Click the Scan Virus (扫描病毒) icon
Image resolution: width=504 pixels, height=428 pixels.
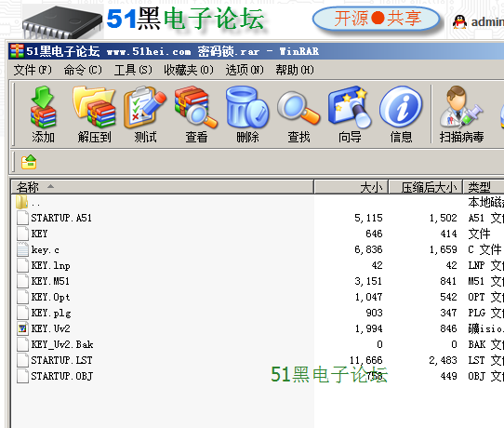coord(461,114)
